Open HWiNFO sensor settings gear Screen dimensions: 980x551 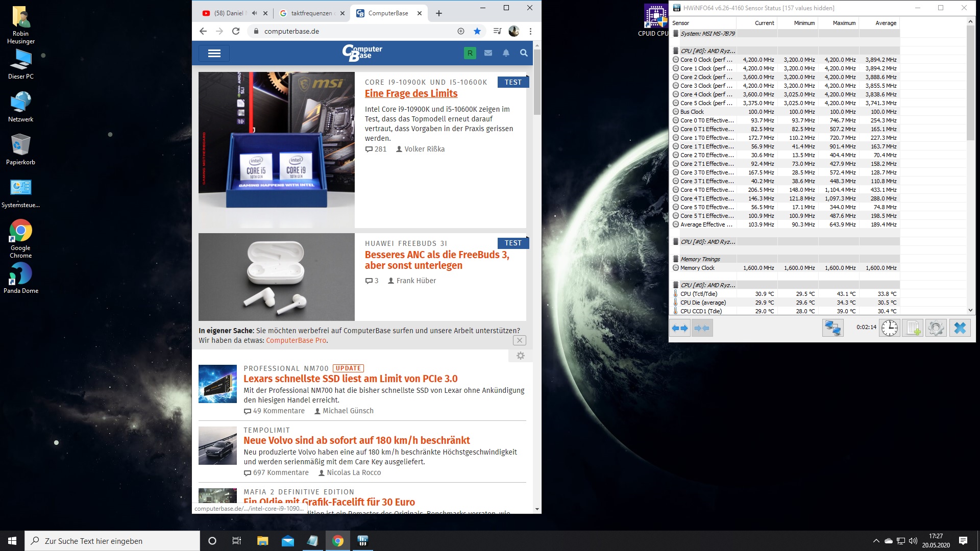tap(936, 328)
